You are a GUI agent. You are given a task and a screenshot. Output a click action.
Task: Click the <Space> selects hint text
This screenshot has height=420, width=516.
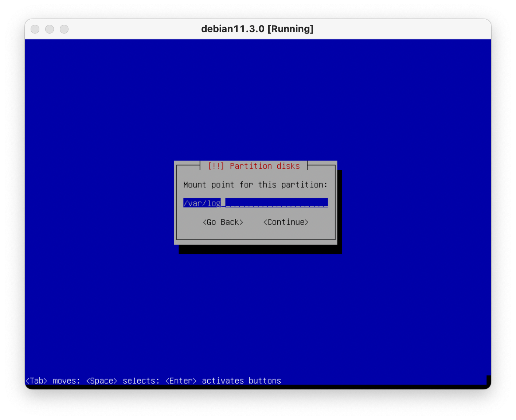(122, 381)
